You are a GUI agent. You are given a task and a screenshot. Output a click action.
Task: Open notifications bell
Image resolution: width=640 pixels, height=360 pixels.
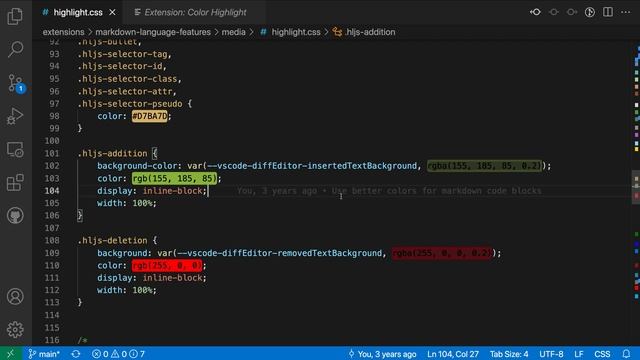pos(626,353)
